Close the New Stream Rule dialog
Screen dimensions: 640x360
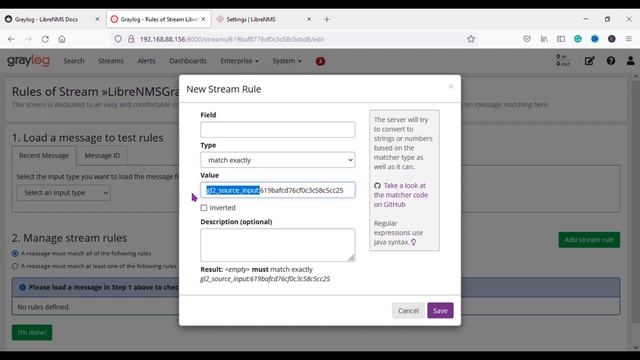coord(451,87)
